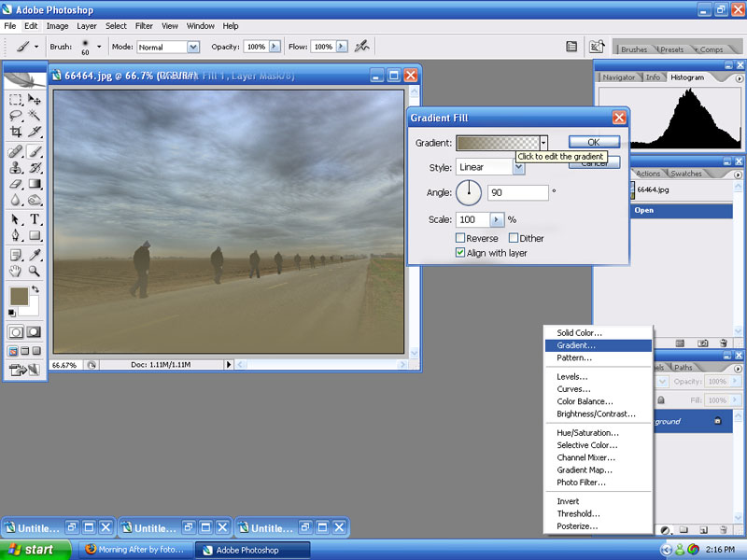Open the tool preset picker arrow

[x=36, y=47]
